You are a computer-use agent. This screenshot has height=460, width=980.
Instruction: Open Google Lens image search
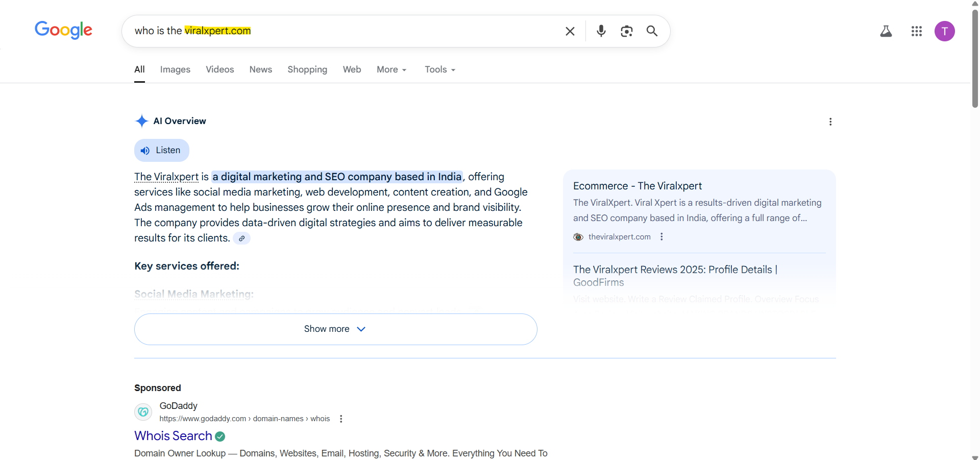pos(626,31)
